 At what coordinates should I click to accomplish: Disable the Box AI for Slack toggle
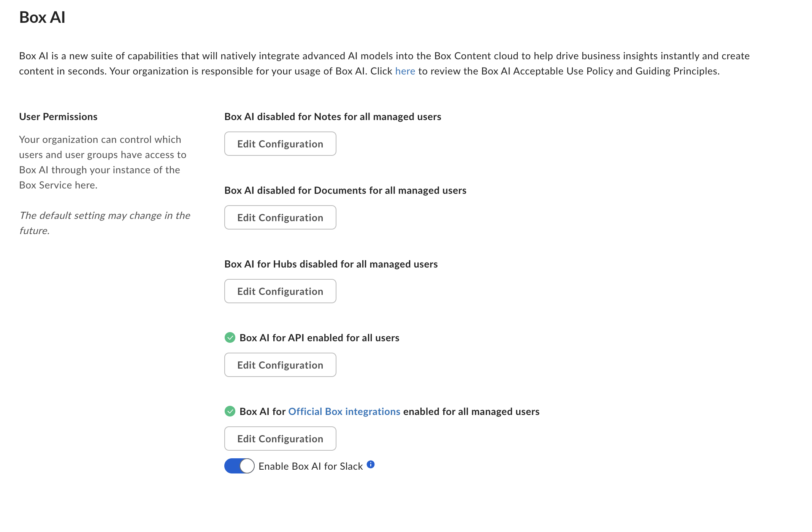239,466
